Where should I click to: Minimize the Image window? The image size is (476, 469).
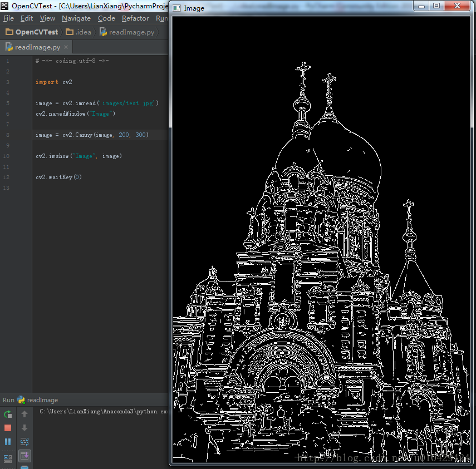pyautogui.click(x=421, y=6)
